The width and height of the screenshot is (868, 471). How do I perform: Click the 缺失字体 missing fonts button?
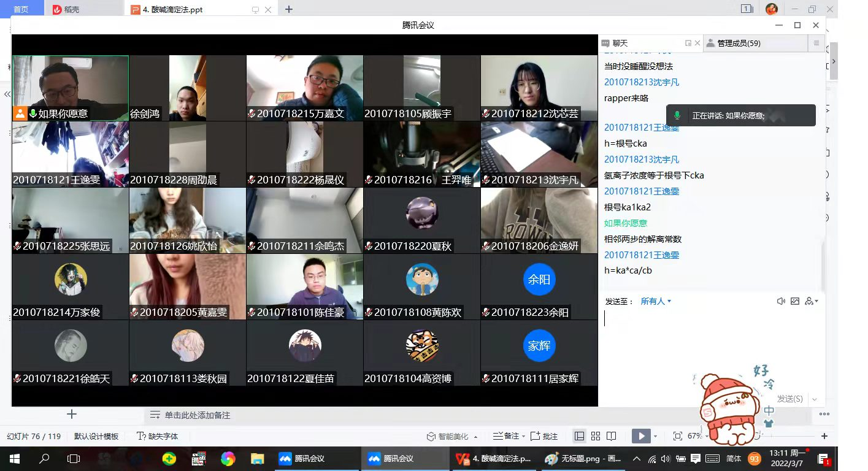pos(158,436)
